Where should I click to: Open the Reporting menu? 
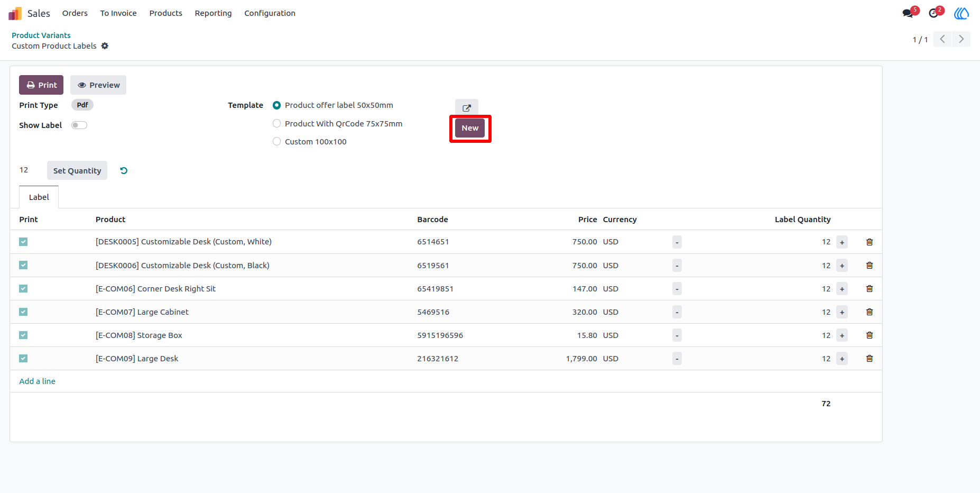point(213,13)
